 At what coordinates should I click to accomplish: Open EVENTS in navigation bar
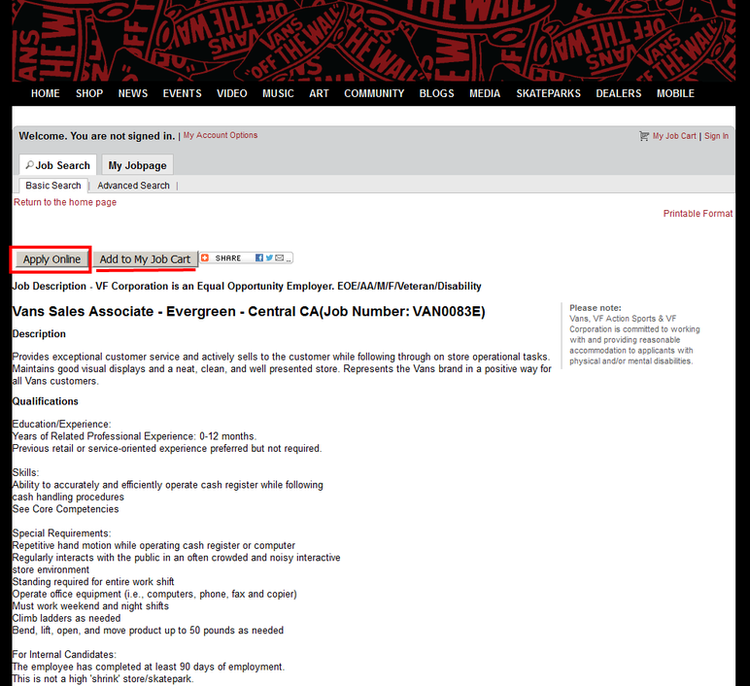pos(182,93)
